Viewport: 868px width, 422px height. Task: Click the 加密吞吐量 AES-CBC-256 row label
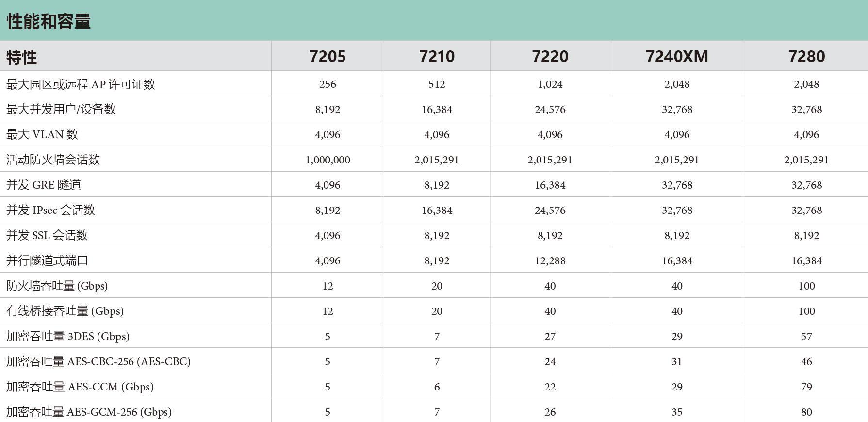[98, 362]
